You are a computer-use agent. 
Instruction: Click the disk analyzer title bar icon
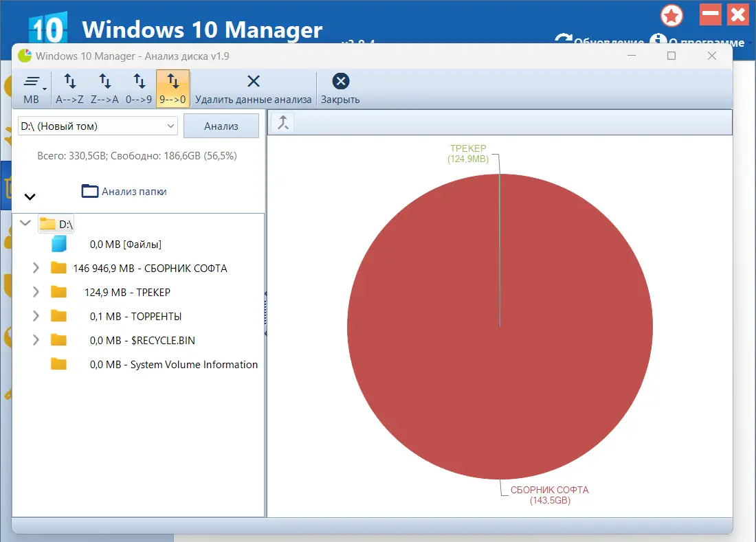coord(25,56)
